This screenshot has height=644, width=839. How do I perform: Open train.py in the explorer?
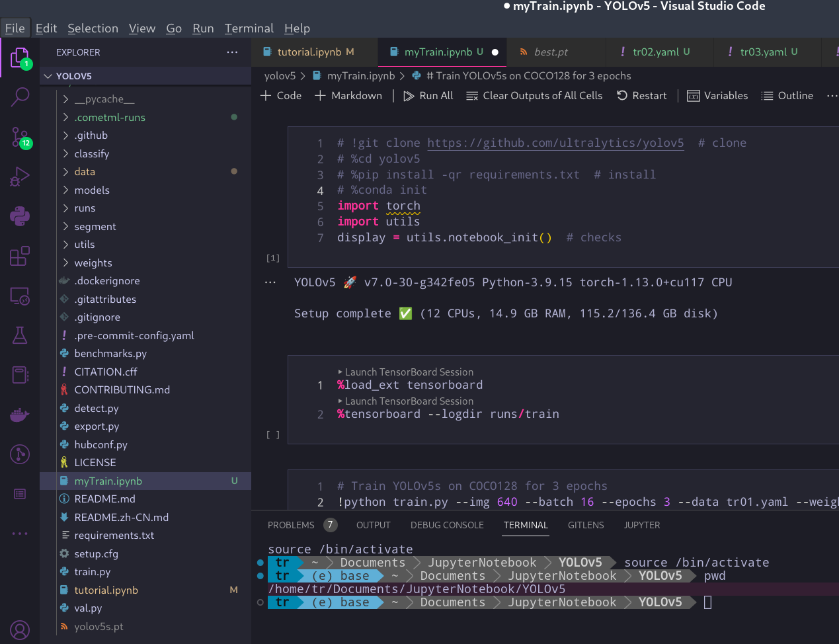pos(145,572)
